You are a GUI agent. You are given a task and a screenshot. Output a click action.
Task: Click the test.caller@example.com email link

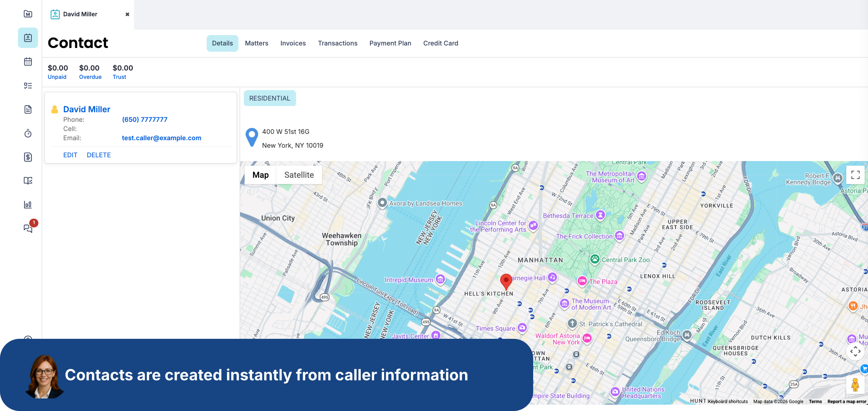point(161,138)
